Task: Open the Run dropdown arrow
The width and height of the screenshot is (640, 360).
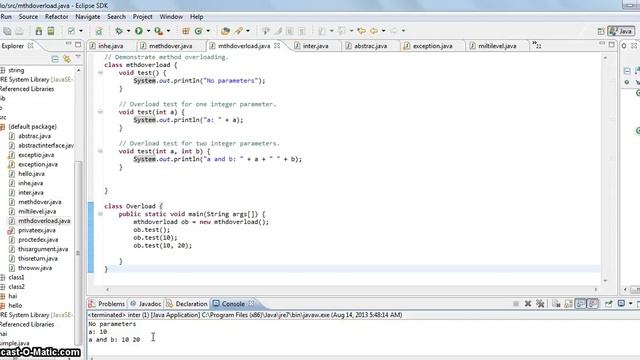Action: tap(148, 31)
